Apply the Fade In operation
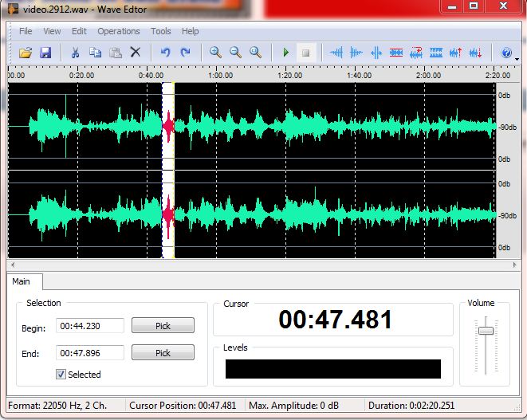This screenshot has width=527, height=420. 336,53
